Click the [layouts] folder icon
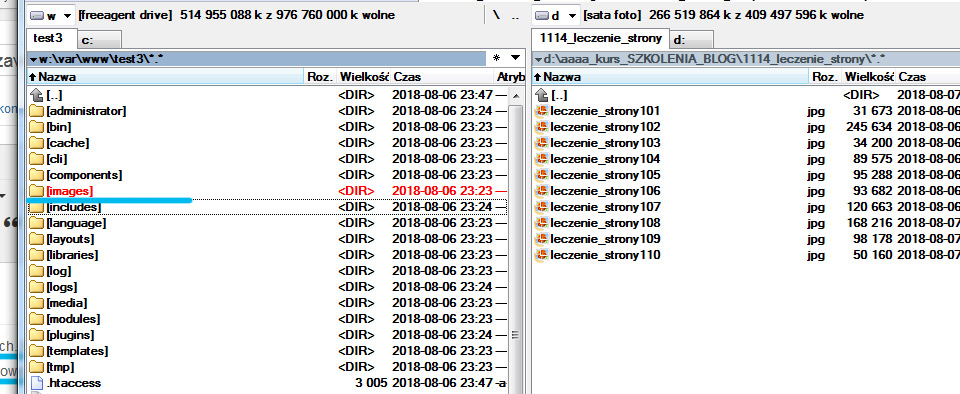The height and width of the screenshot is (394, 960). pos(37,239)
